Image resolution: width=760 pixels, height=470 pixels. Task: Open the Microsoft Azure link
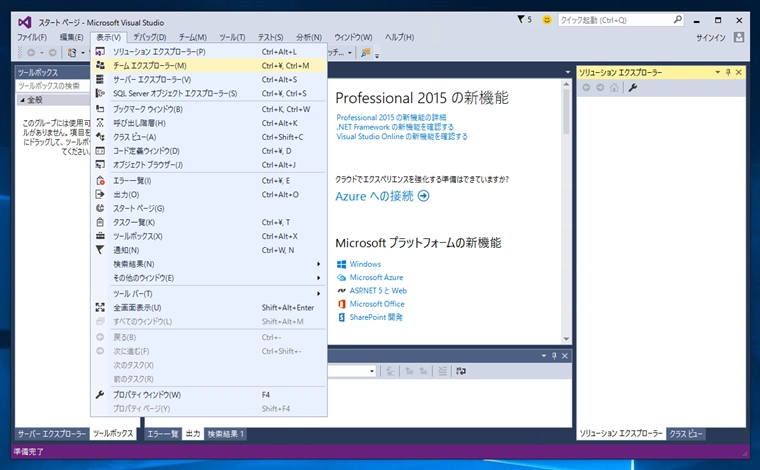point(376,277)
